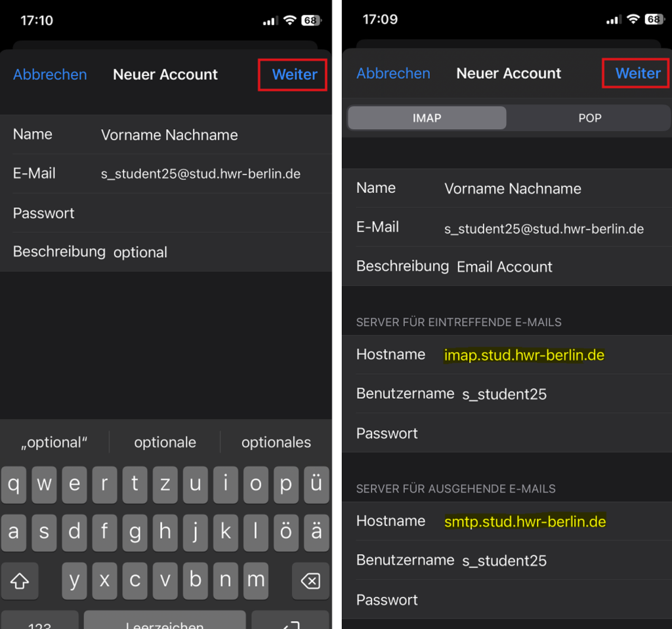
Task: Tap Weiter on the IMAP settings screen
Action: (637, 73)
